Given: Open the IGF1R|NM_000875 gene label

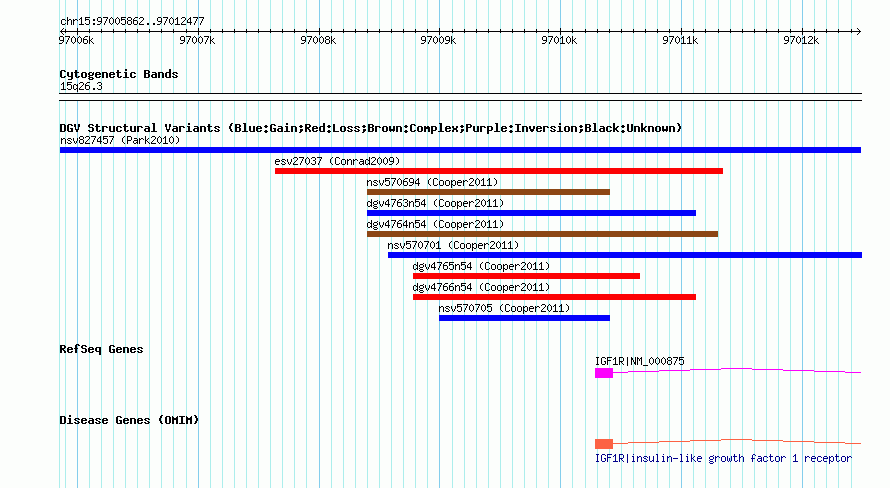Looking at the screenshot, I should [640, 361].
